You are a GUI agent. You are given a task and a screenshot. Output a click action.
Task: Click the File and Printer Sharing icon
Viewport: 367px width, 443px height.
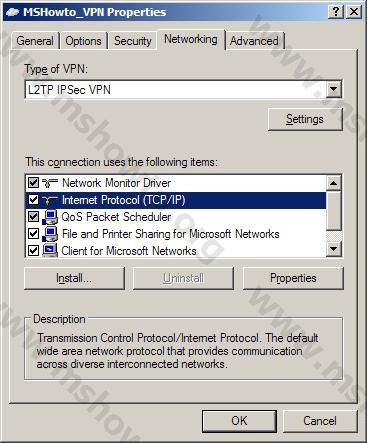(x=50, y=234)
